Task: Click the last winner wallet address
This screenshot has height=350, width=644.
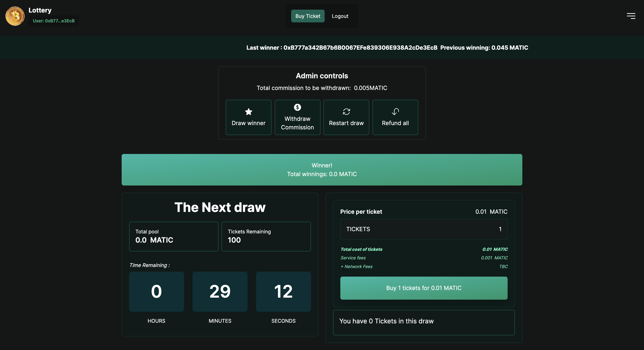Action: pyautogui.click(x=360, y=48)
